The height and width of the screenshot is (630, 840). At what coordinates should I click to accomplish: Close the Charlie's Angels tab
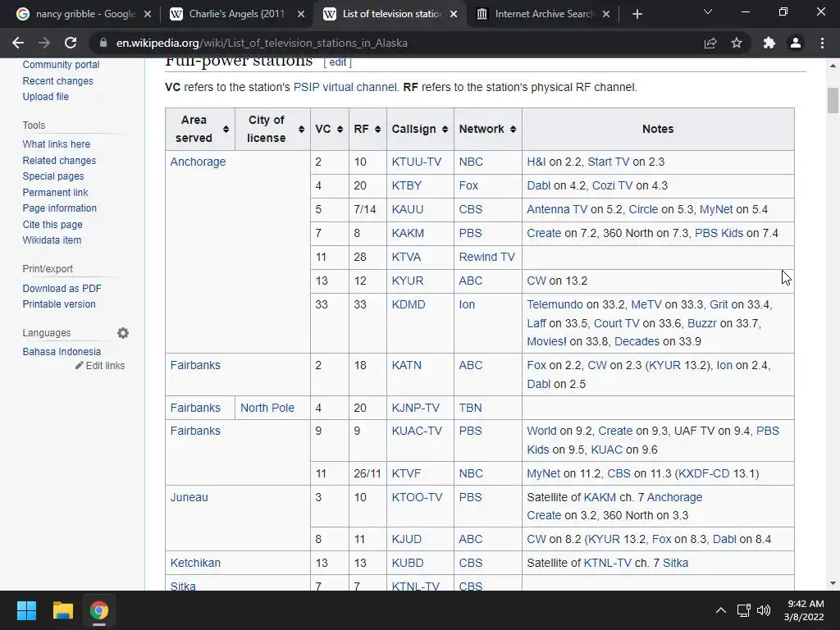[301, 14]
